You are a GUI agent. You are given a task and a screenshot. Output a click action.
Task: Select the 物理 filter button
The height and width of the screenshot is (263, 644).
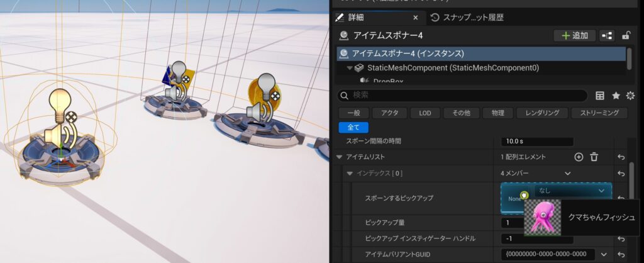pos(497,113)
